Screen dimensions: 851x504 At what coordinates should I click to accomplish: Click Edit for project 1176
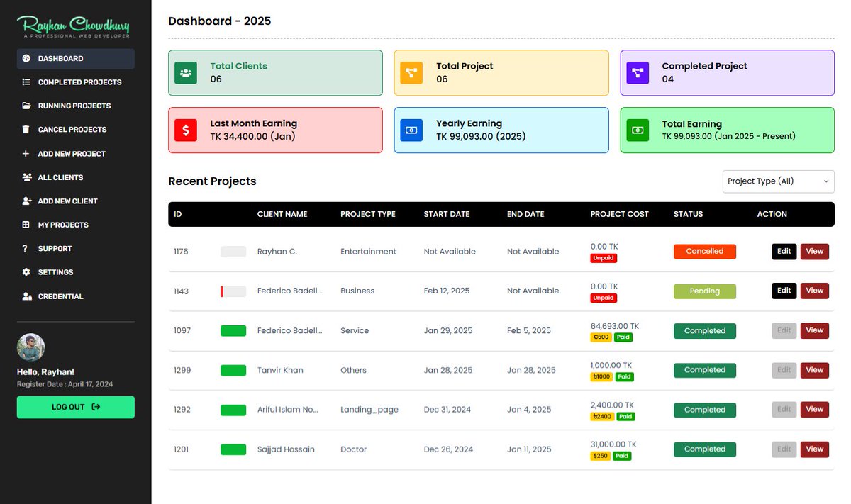pos(784,252)
